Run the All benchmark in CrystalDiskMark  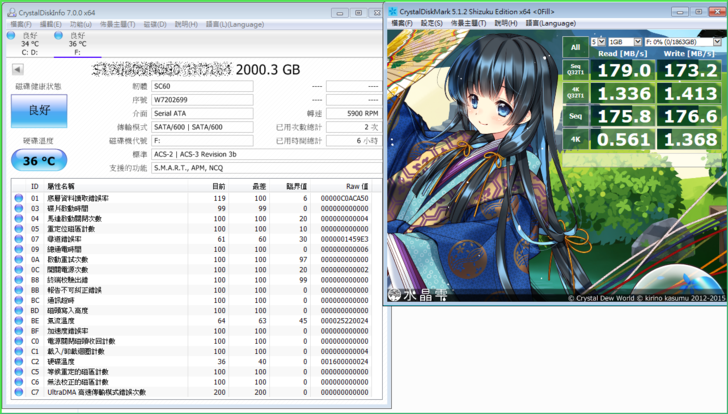575,46
